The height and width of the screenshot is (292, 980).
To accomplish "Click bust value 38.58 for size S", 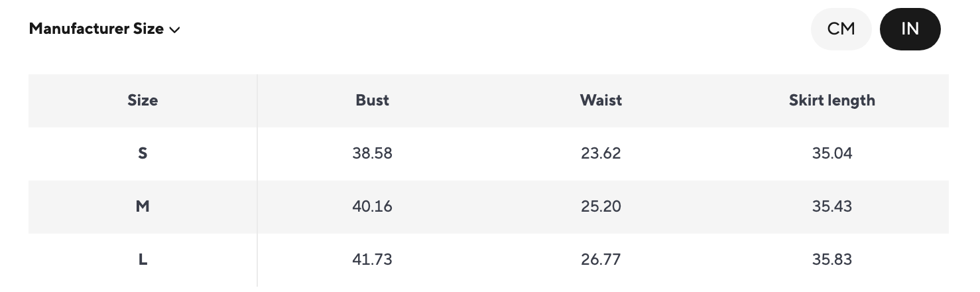I will (x=372, y=153).
